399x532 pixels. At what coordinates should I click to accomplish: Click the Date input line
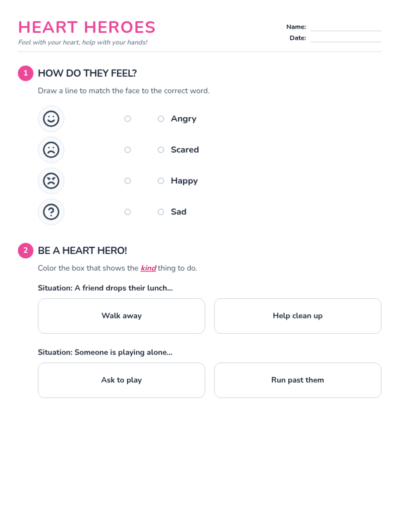(346, 38)
